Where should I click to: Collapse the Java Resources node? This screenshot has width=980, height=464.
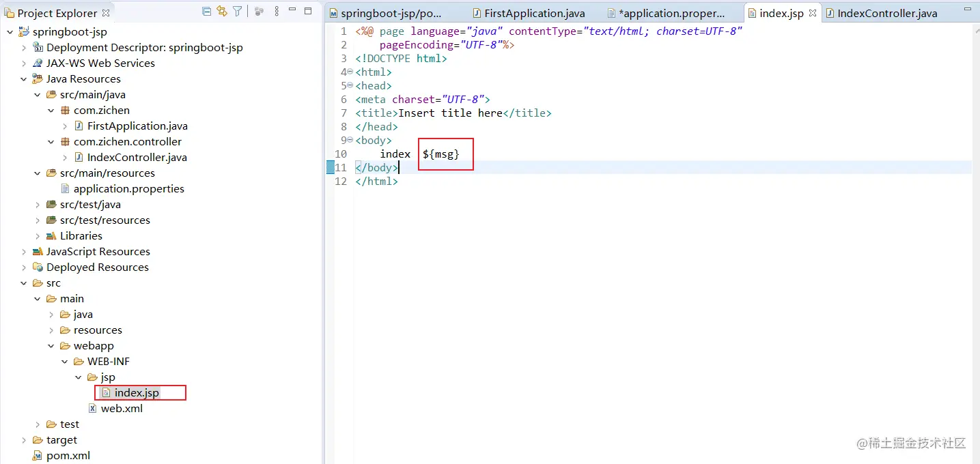click(x=24, y=79)
